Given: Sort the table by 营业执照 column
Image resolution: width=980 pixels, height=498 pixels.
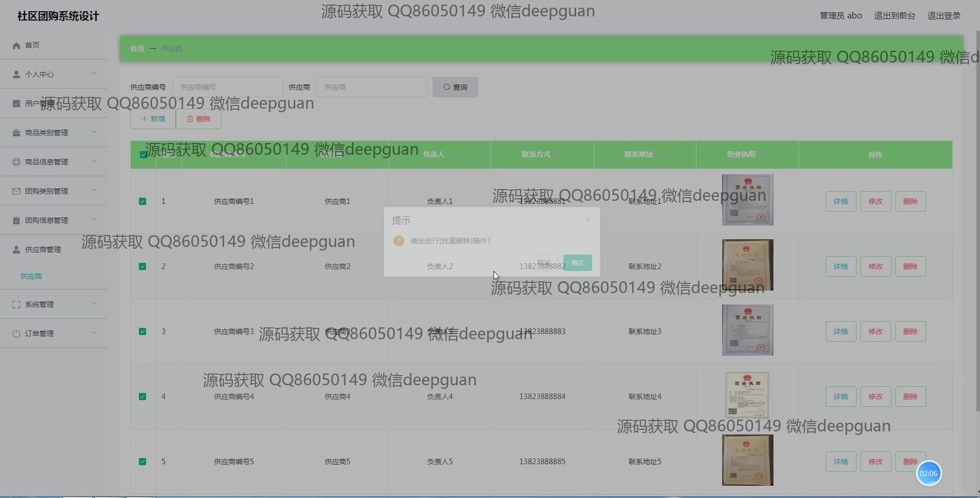Looking at the screenshot, I should (762, 155).
